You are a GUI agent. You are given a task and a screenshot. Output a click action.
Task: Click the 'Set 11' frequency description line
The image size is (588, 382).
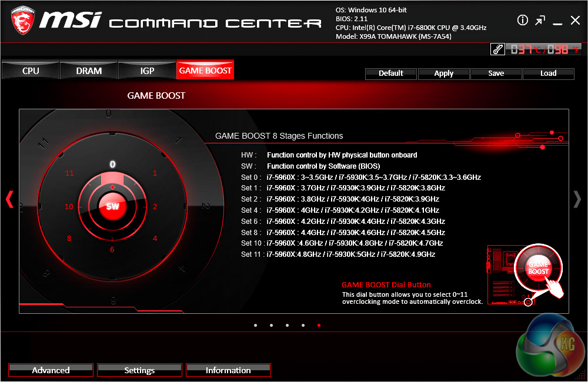coord(338,254)
